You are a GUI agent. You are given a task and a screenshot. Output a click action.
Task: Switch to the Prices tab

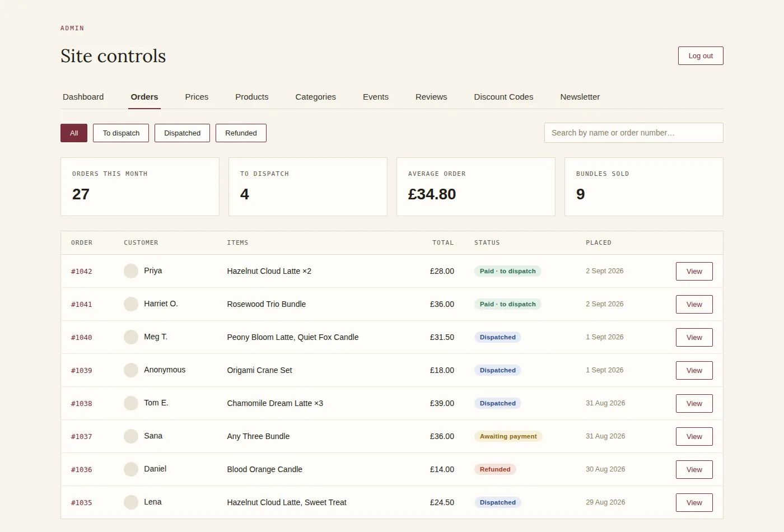pyautogui.click(x=197, y=97)
